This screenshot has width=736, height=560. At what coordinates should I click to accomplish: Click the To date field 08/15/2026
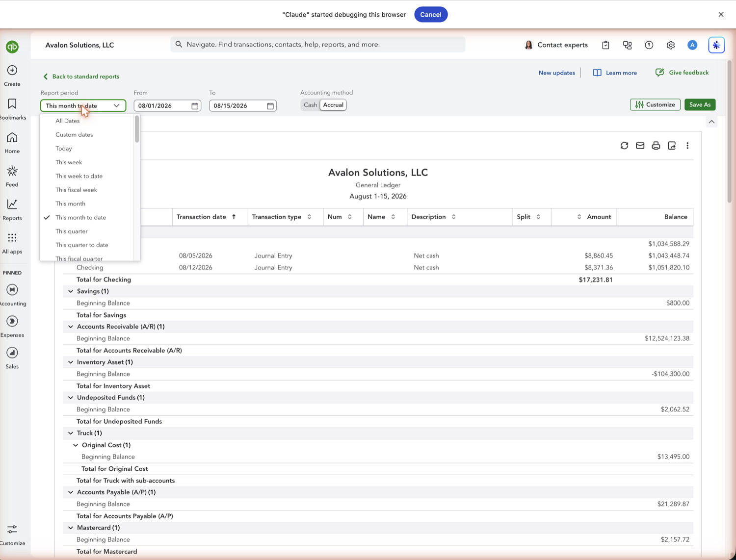click(x=243, y=106)
